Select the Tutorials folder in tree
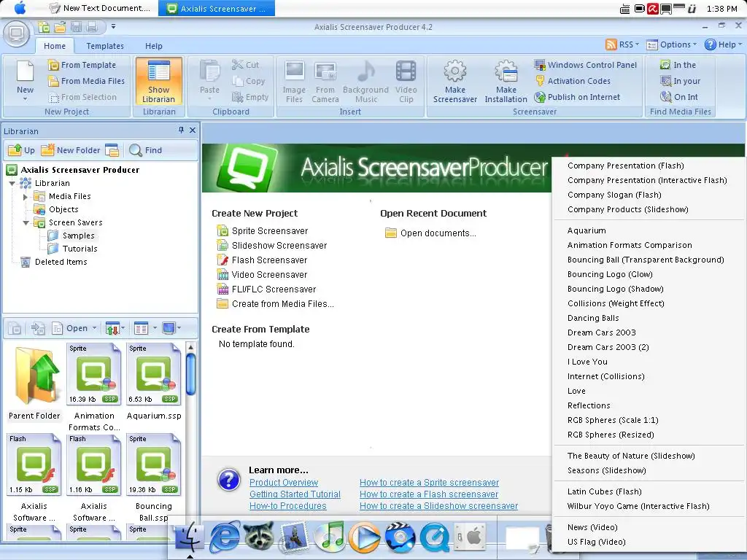Image resolution: width=747 pixels, height=560 pixels. pos(80,249)
